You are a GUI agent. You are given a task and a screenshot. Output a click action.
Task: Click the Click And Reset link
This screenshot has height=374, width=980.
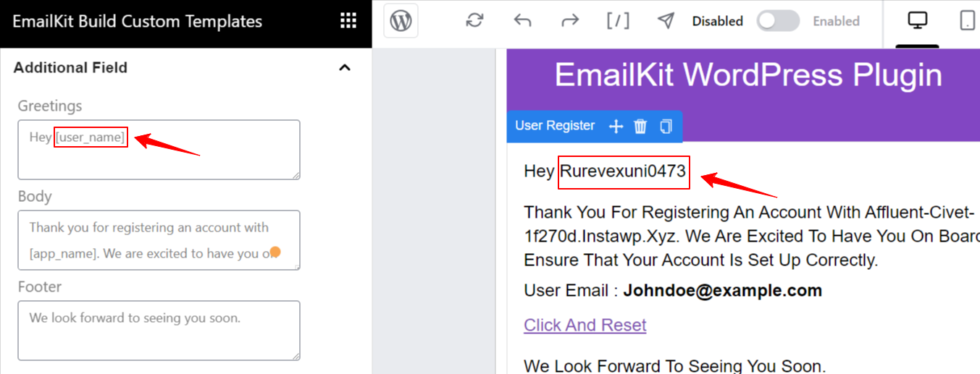(x=585, y=326)
